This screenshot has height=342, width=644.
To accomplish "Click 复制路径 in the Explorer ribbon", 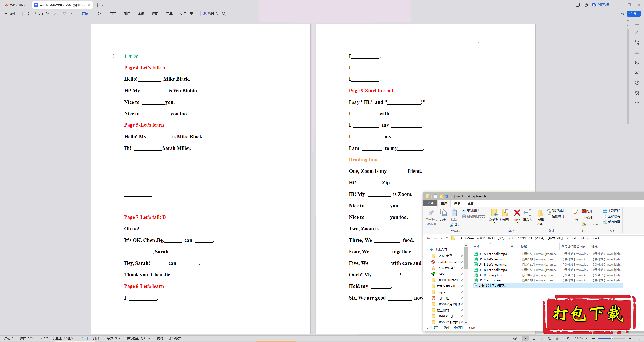I will pyautogui.click(x=471, y=211).
